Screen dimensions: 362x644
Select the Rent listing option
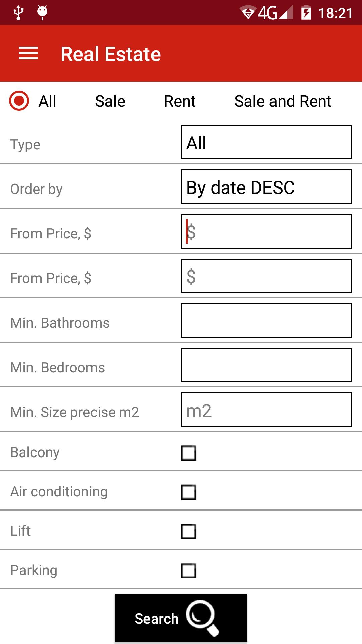pos(180,101)
